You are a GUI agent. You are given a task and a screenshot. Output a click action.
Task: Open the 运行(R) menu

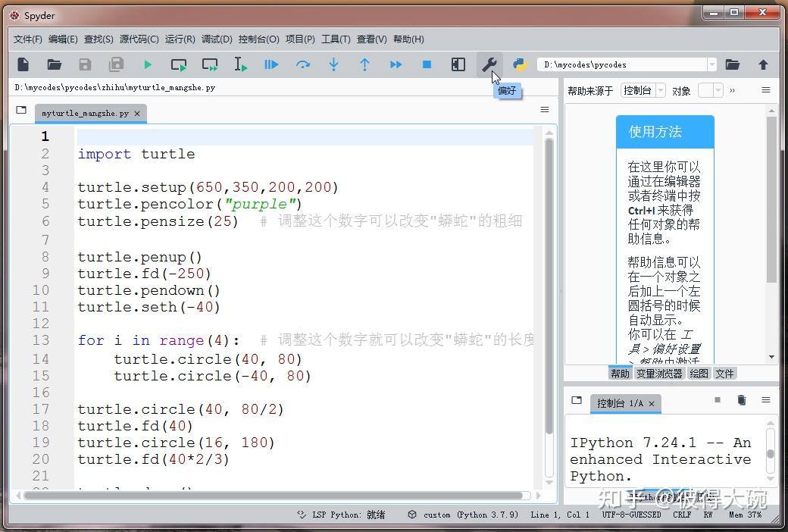pyautogui.click(x=179, y=39)
